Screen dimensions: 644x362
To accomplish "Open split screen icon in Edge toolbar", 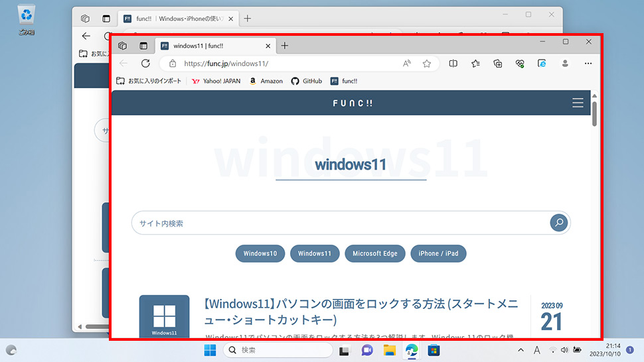I will pos(453,64).
